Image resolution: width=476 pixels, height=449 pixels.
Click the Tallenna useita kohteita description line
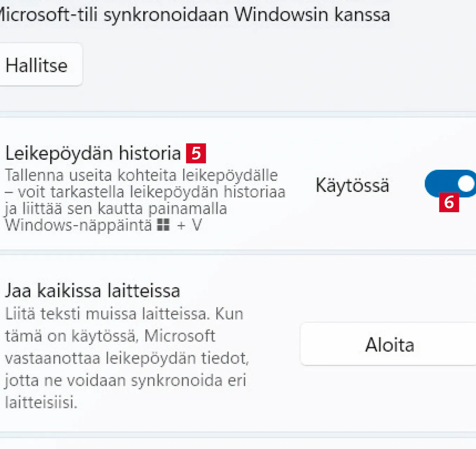click(141, 175)
